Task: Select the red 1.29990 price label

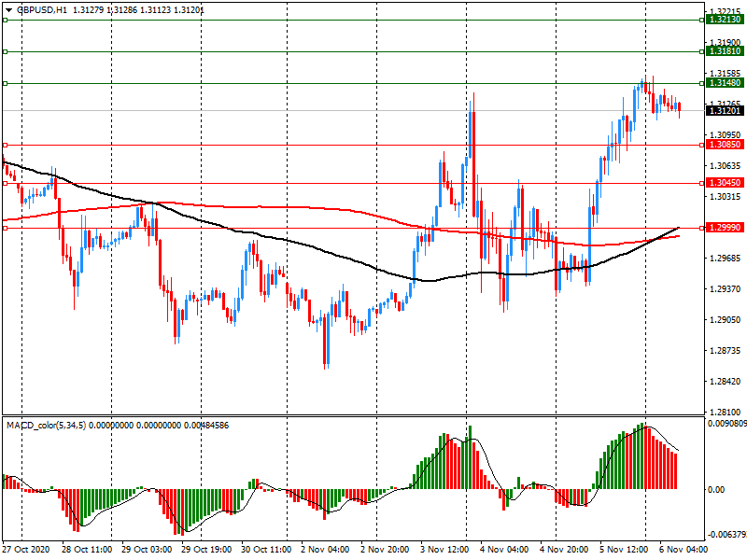Action: (725, 228)
